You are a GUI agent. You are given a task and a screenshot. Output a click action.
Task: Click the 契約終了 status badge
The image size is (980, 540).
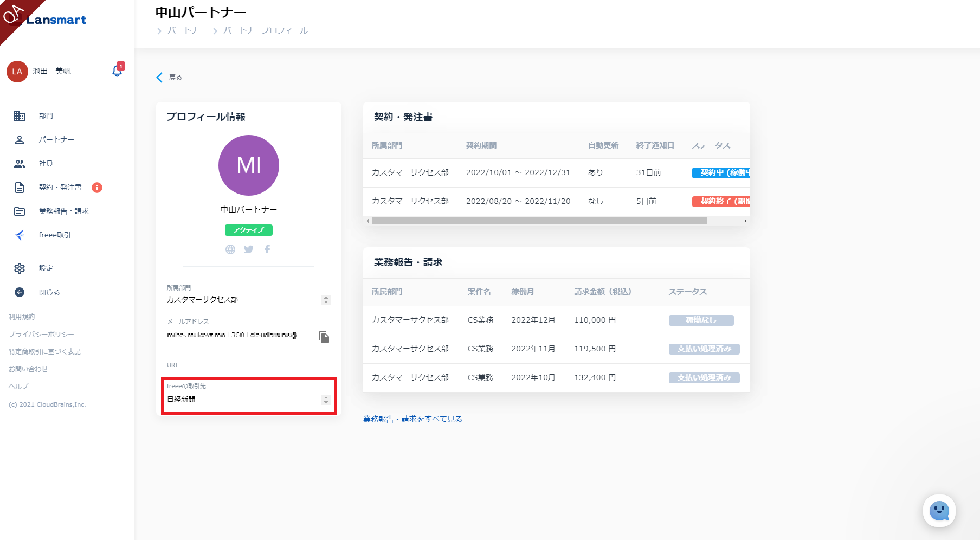(x=721, y=202)
